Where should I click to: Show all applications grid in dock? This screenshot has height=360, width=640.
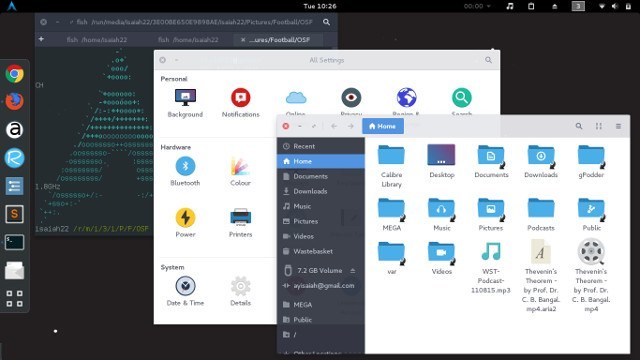[x=14, y=298]
